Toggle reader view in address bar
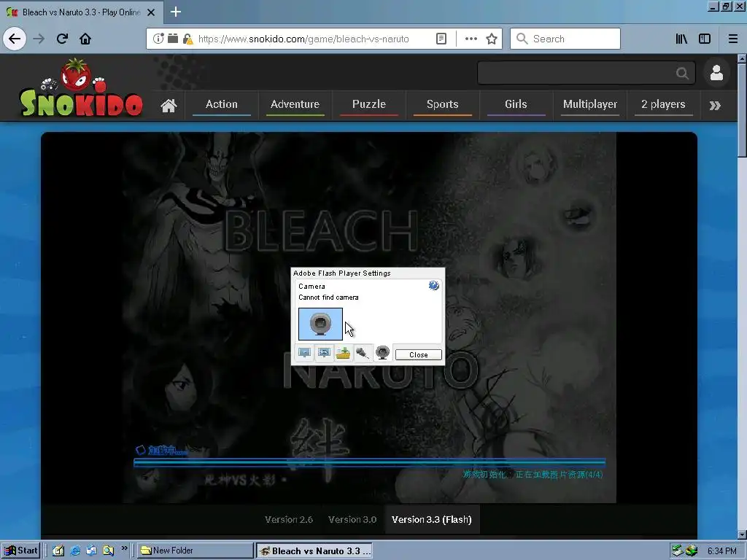Image resolution: width=747 pixels, height=560 pixels. click(441, 39)
